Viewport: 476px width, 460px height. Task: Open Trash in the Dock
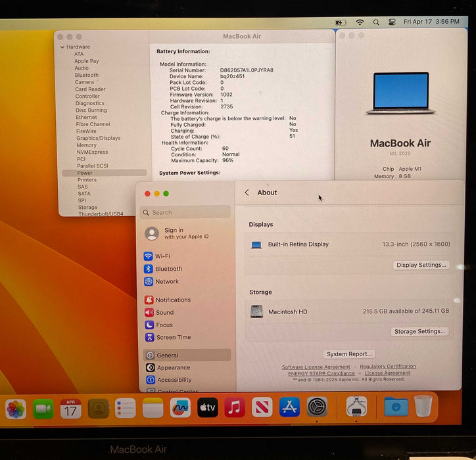click(x=423, y=406)
